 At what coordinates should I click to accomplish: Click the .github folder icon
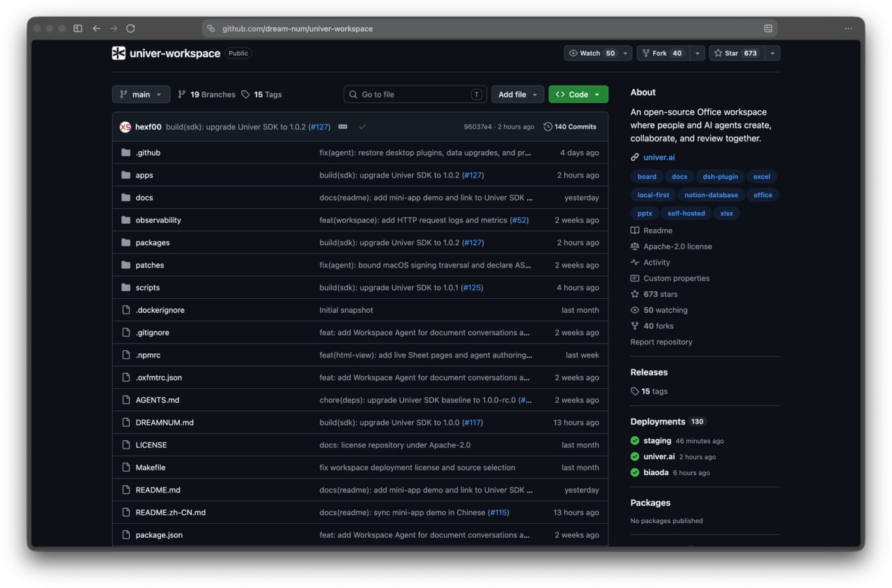pos(125,153)
